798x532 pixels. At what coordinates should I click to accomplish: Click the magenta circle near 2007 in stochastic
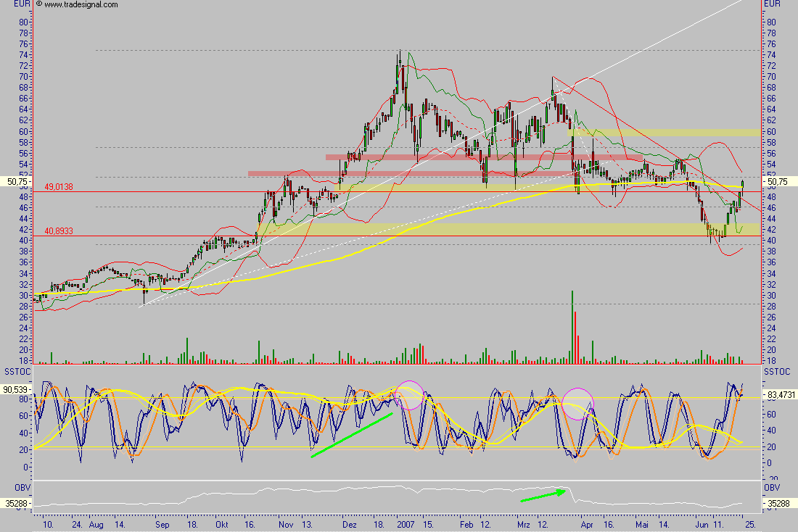pos(409,395)
